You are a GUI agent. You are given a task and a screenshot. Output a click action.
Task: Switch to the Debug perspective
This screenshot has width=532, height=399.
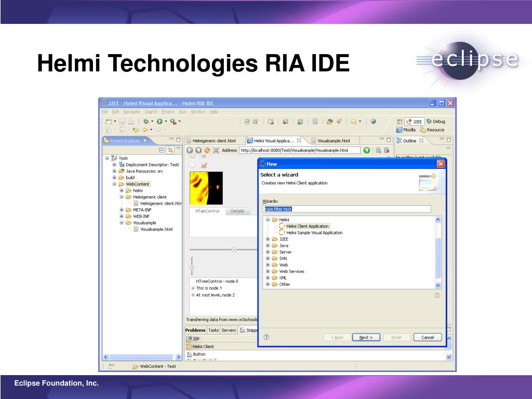[x=436, y=122]
